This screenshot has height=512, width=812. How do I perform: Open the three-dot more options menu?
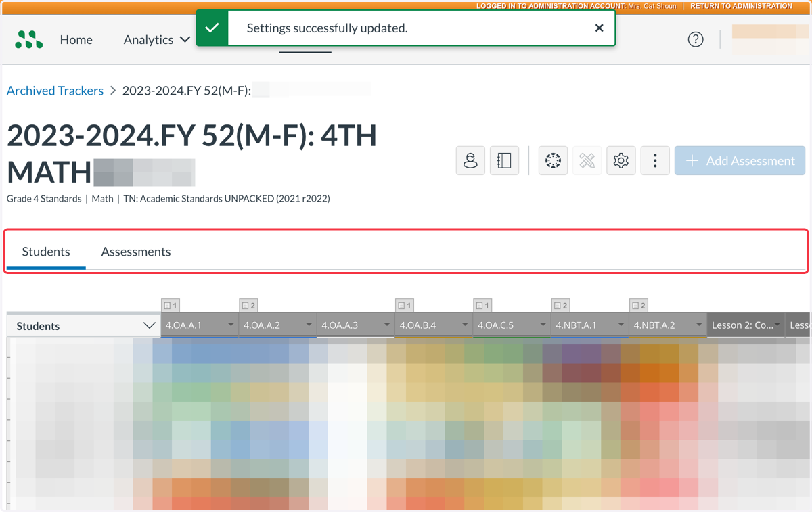coord(655,160)
